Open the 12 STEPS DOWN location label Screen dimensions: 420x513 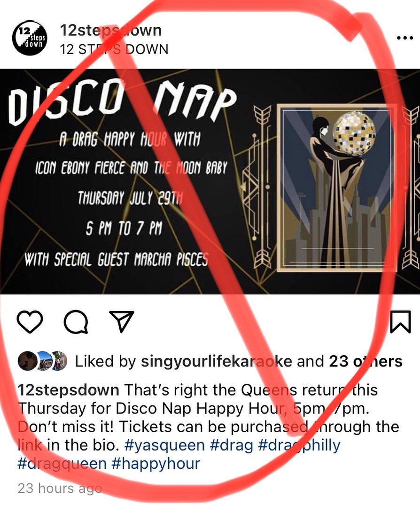coord(114,49)
